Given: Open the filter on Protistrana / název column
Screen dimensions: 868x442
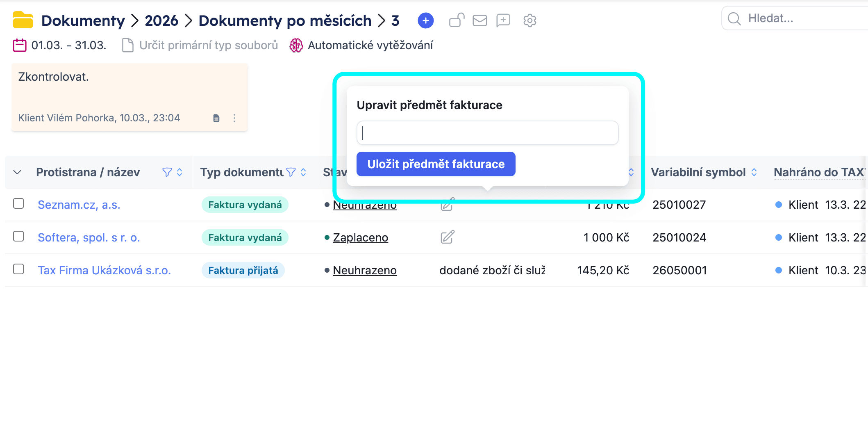Looking at the screenshot, I should (x=166, y=172).
